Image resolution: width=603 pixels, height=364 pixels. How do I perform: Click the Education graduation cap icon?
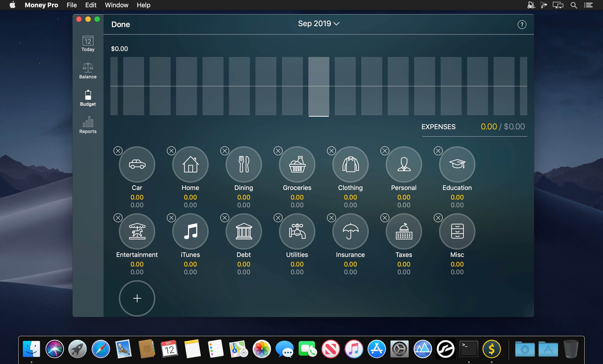coord(457,164)
